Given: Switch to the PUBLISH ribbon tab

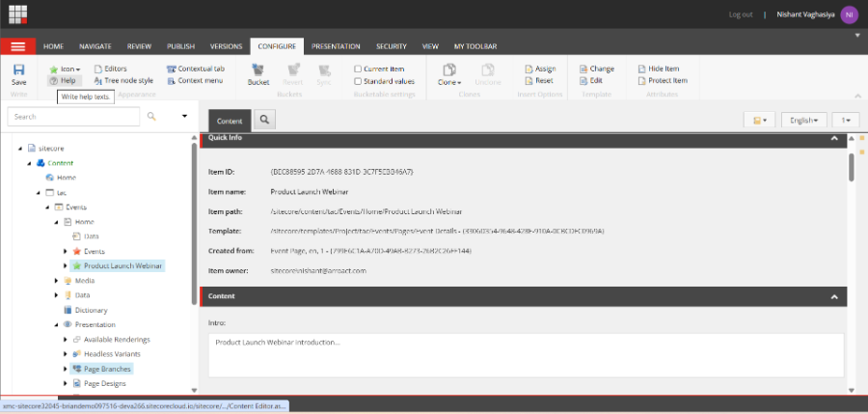Looking at the screenshot, I should pyautogui.click(x=180, y=46).
